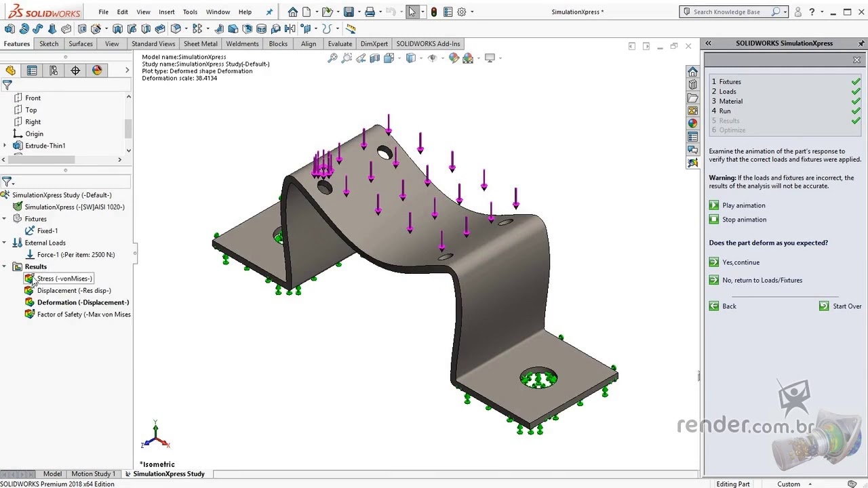The height and width of the screenshot is (488, 868).
Task: Open File Explorer icon in task pane
Action: point(692,98)
